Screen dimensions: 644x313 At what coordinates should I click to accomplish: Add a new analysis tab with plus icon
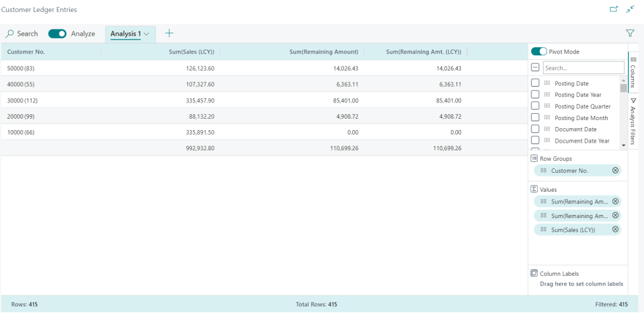pos(169,33)
